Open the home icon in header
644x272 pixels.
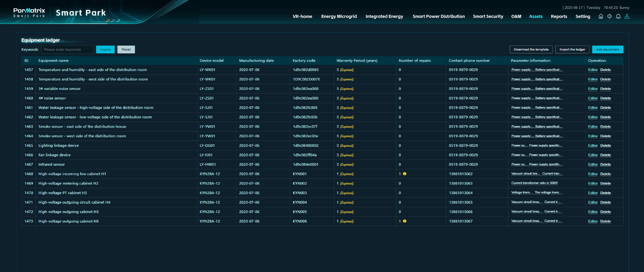[601, 16]
